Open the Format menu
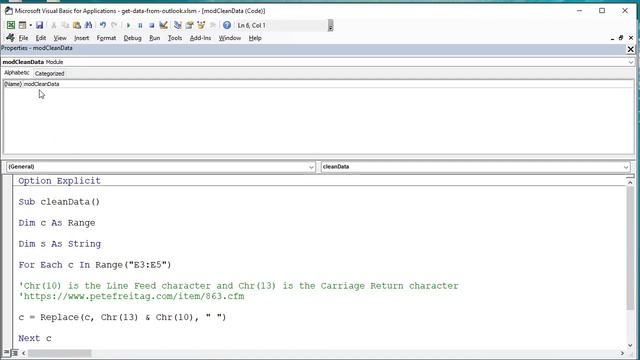Image resolution: width=640 pixels, height=360 pixels. [x=106, y=38]
